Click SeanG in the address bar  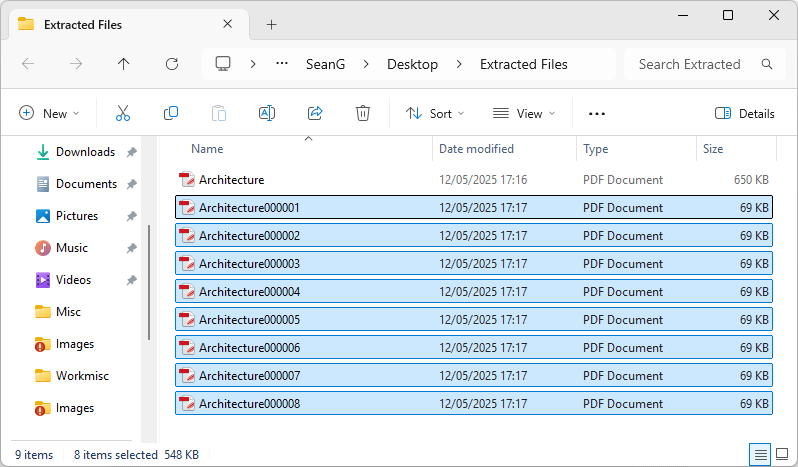point(326,64)
